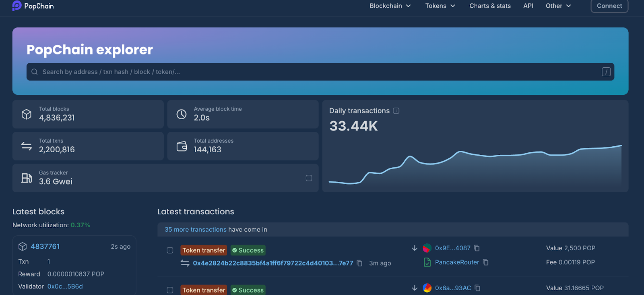Open the Blockchain dropdown menu

tap(390, 6)
